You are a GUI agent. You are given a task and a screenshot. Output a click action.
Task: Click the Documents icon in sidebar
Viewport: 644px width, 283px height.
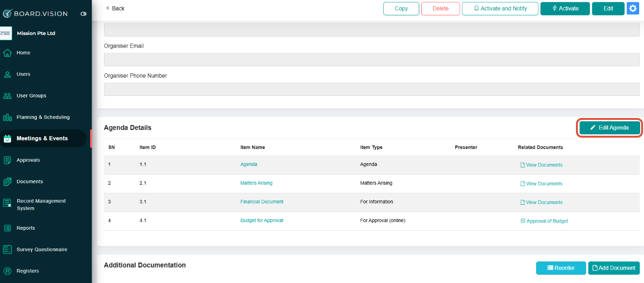(x=7, y=182)
